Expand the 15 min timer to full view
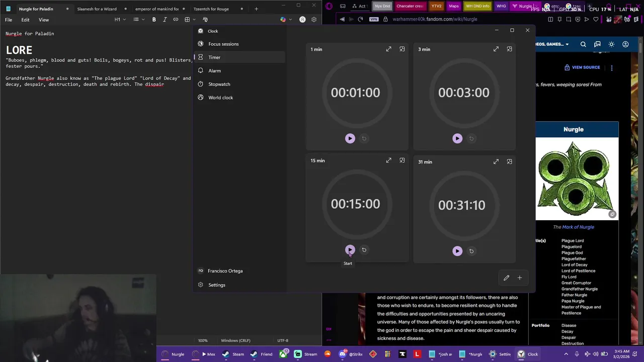Image resolution: width=644 pixels, height=362 pixels. pyautogui.click(x=388, y=160)
